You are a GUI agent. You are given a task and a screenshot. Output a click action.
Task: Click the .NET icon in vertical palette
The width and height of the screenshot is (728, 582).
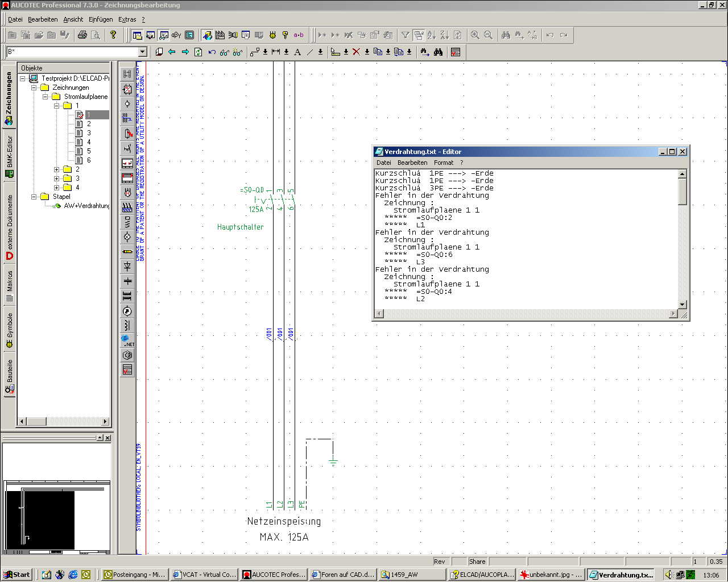pos(127,340)
